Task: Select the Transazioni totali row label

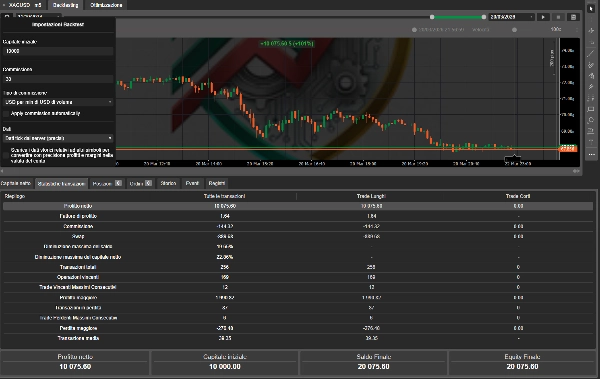Action: point(78,267)
